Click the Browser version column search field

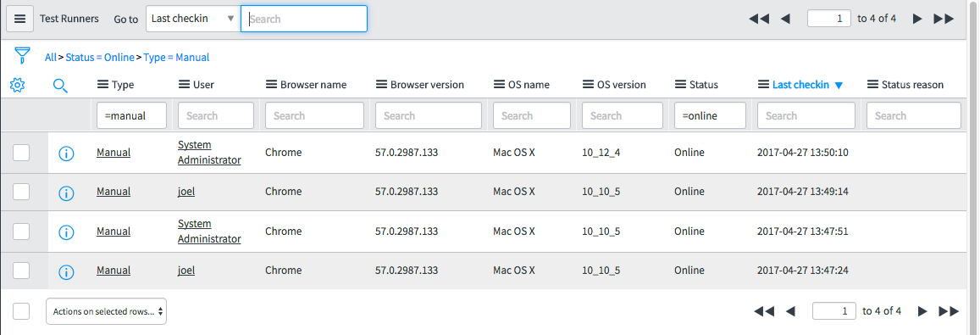pos(428,116)
